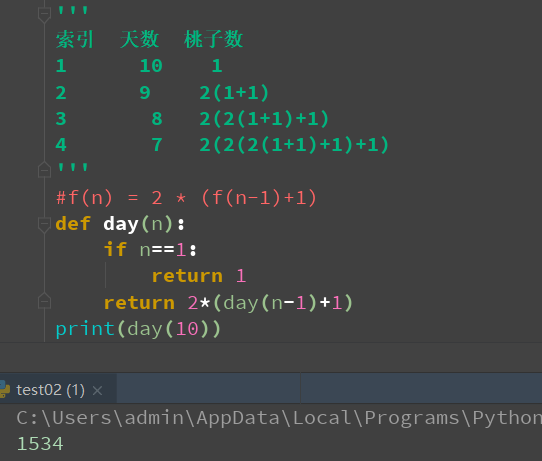Place cursor on the if n==1: line
542x461 pixels.
[150, 250]
